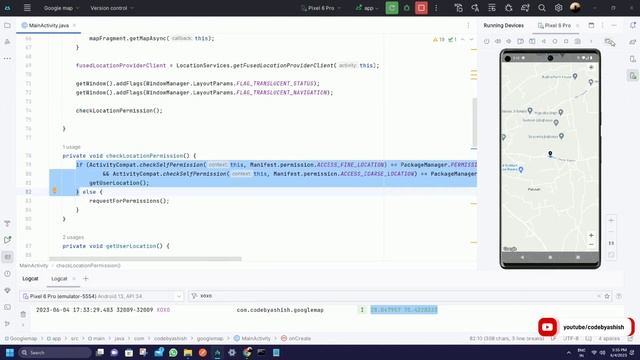
Task: Click the warnings count indicator in editor
Action: pos(439,40)
